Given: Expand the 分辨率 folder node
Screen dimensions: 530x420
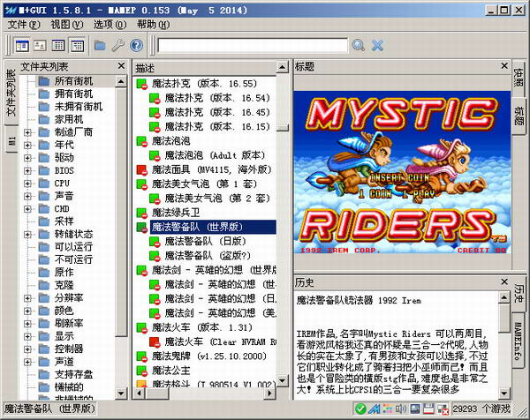Looking at the screenshot, I should [27, 298].
